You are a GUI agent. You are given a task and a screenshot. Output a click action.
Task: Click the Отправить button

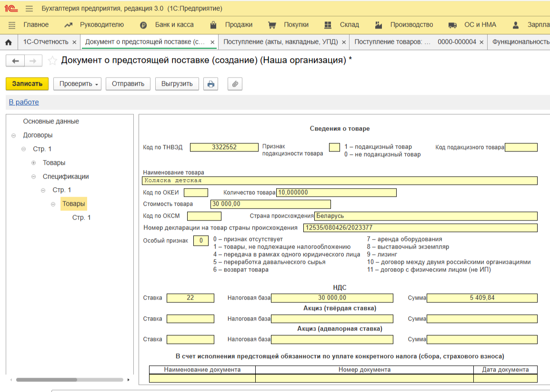click(x=128, y=84)
